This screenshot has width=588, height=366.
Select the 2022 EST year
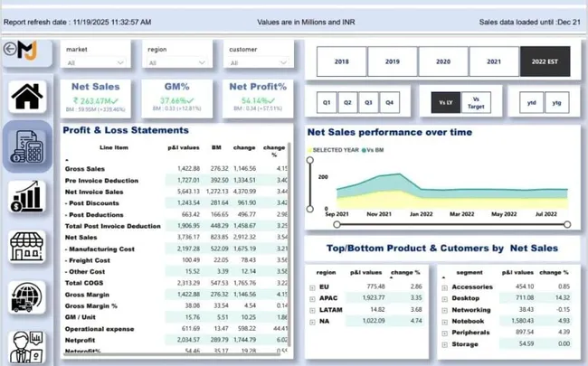click(x=545, y=61)
